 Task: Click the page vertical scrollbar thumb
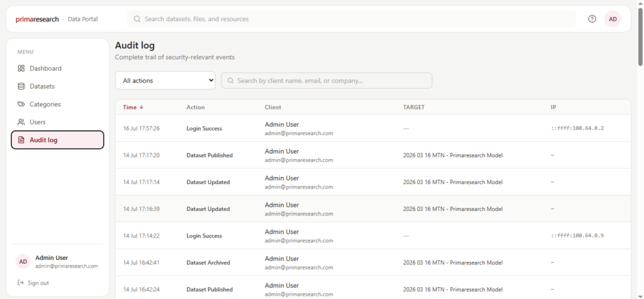(x=640, y=36)
